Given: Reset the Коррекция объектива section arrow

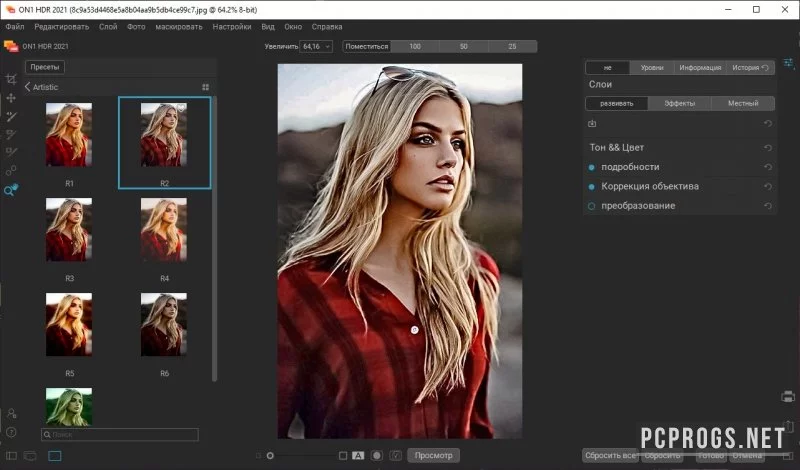Looking at the screenshot, I should pos(768,187).
